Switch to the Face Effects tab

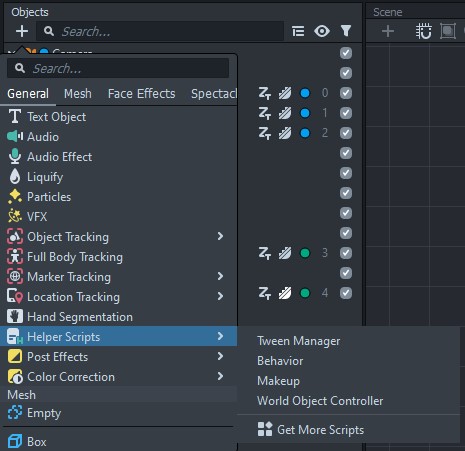141,94
